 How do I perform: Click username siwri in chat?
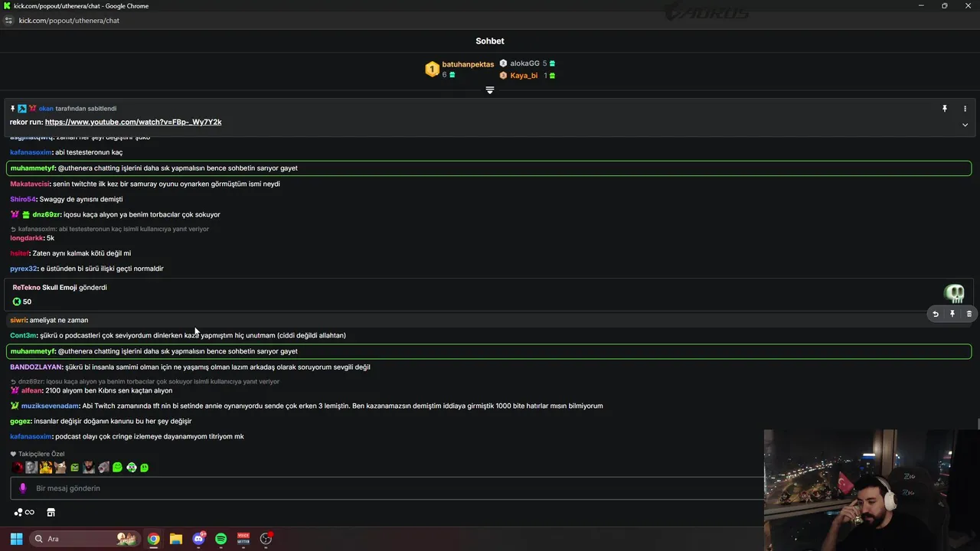coord(18,320)
